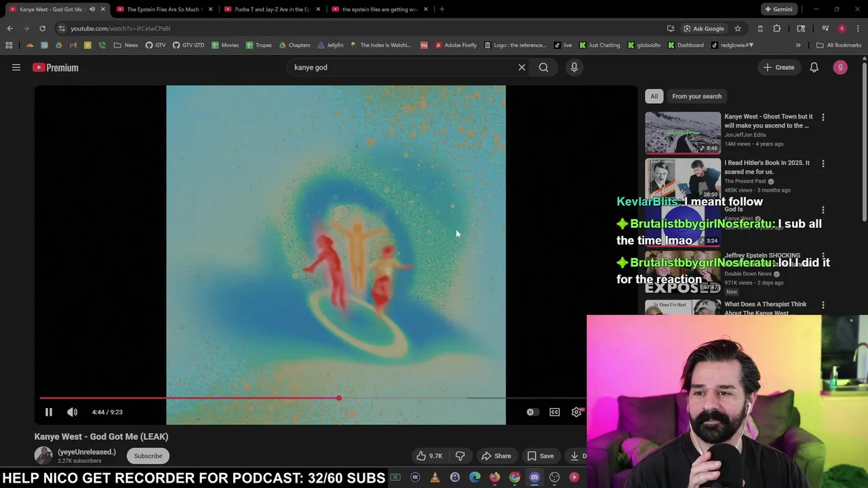Go to YouTube Premium home logo
The width and height of the screenshot is (868, 488).
(56, 67)
